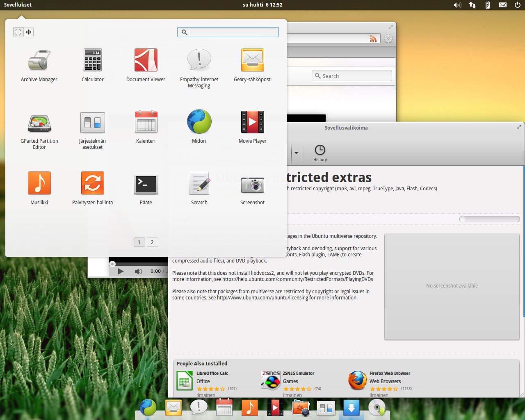Click the RSS feed icon in Midori
The height and width of the screenshot is (420, 525).
373,39
